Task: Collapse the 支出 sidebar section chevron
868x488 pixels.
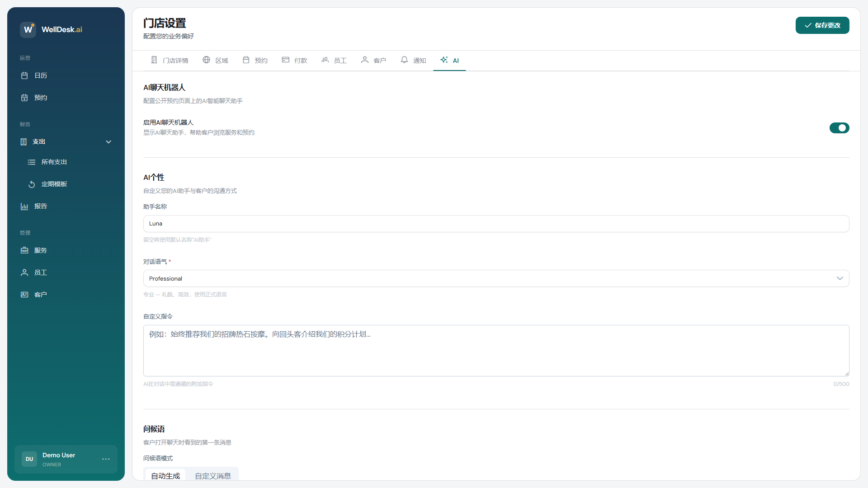Action: tap(108, 142)
